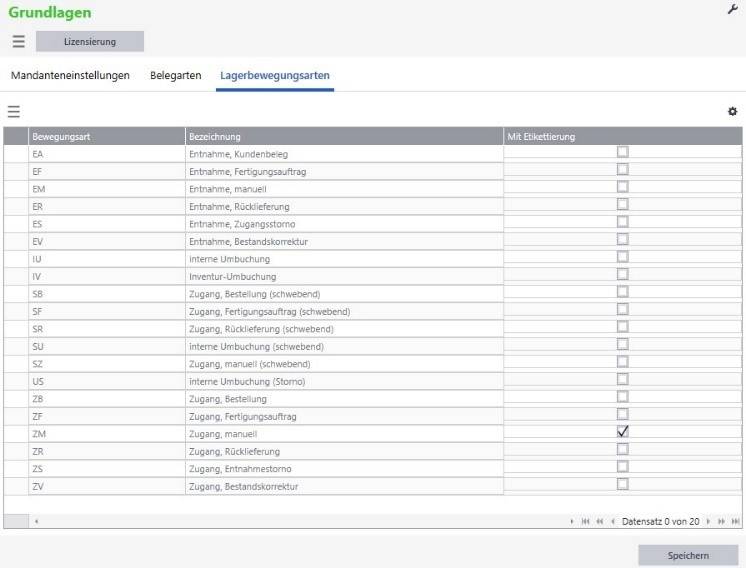Image resolution: width=746 pixels, height=568 pixels.
Task: Go to the previous page of records
Action: pyautogui.click(x=599, y=521)
